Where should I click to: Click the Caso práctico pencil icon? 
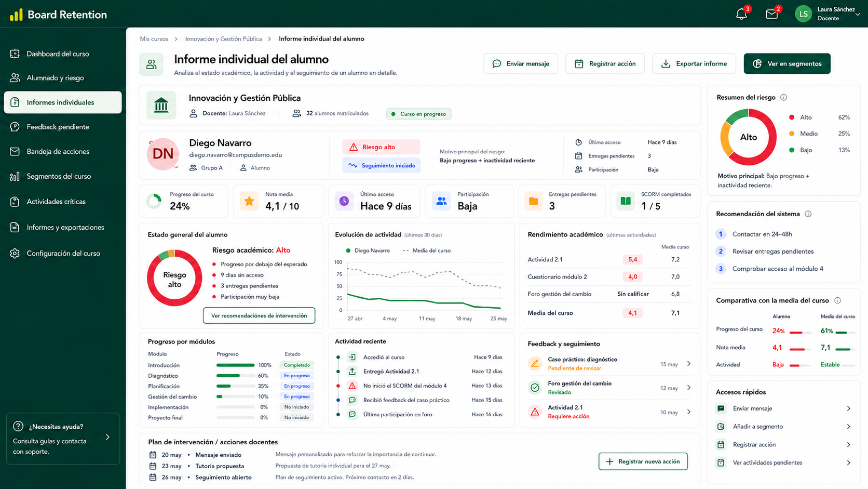tap(535, 364)
